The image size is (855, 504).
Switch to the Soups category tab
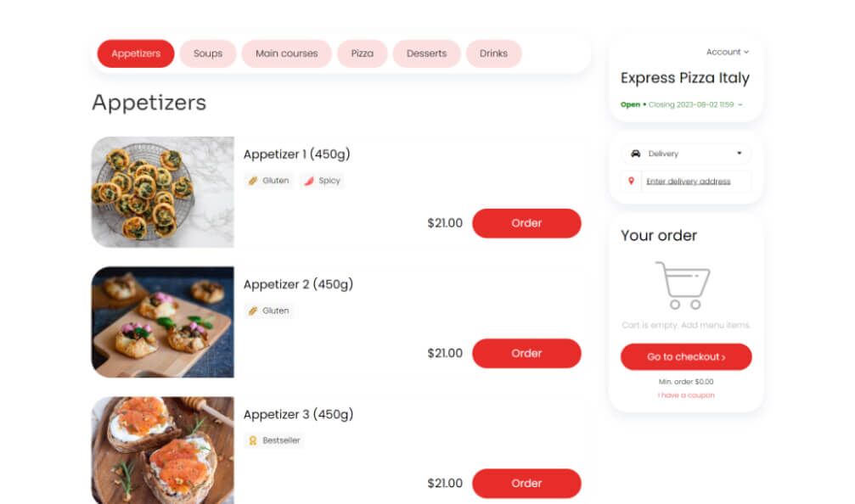(207, 53)
